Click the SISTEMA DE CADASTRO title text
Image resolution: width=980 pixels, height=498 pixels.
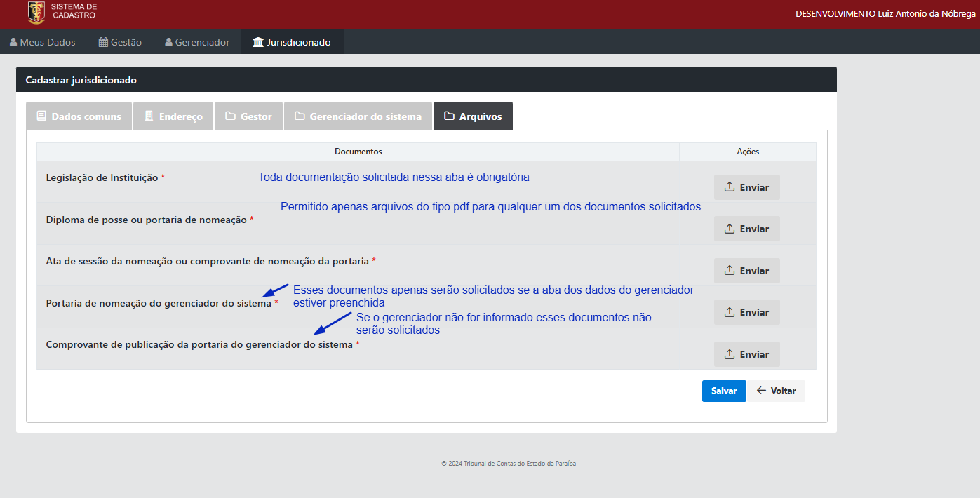point(74,11)
